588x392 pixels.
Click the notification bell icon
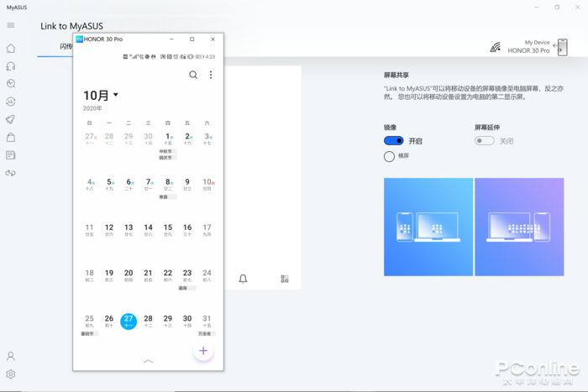point(243,279)
